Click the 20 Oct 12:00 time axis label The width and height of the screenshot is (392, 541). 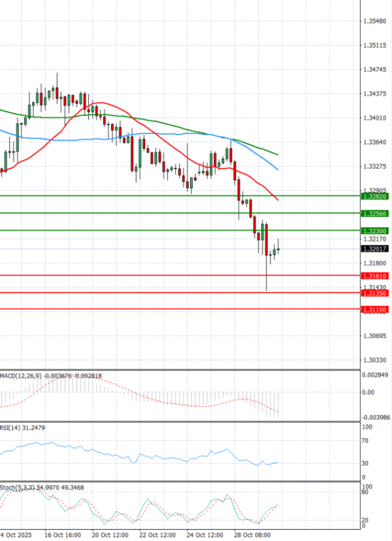(x=110, y=534)
